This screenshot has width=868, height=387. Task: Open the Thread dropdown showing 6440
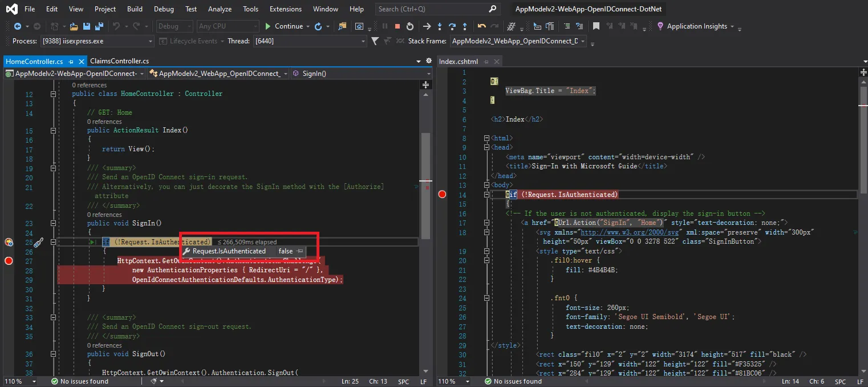[363, 41]
